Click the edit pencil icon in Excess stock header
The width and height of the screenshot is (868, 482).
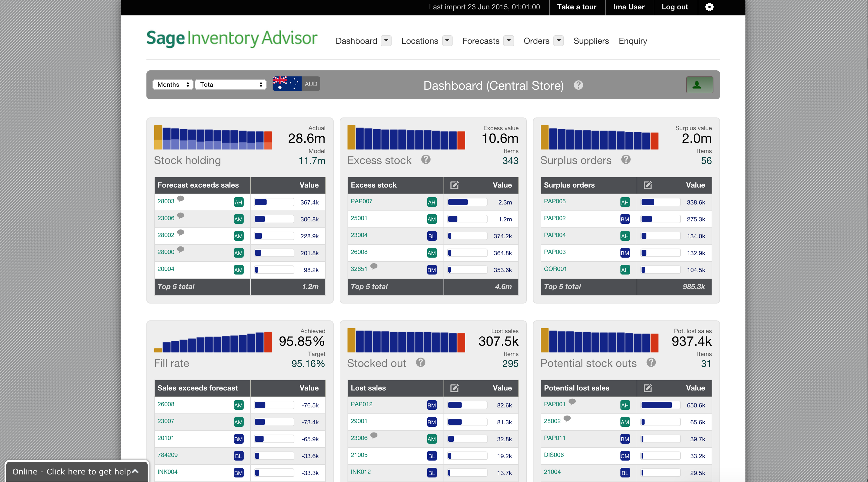point(455,185)
